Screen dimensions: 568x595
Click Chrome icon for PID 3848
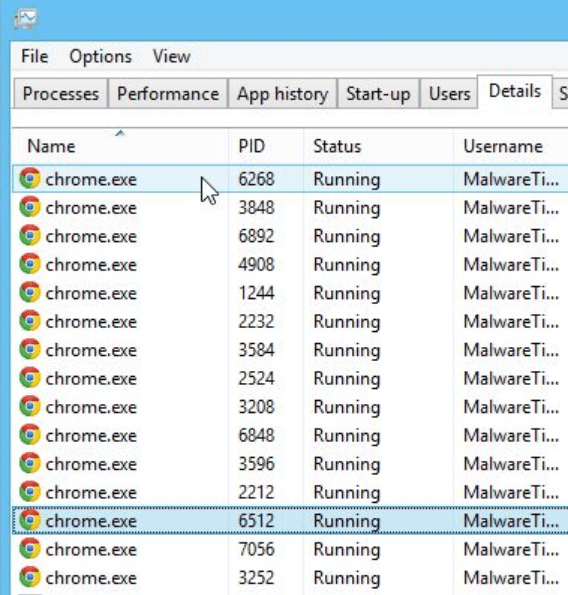pyautogui.click(x=30, y=207)
